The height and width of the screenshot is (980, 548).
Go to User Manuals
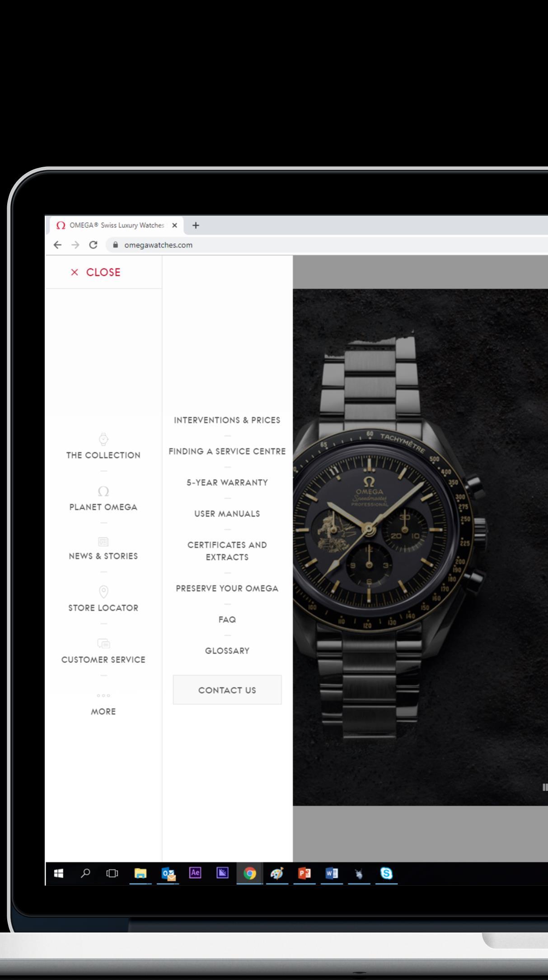point(227,514)
